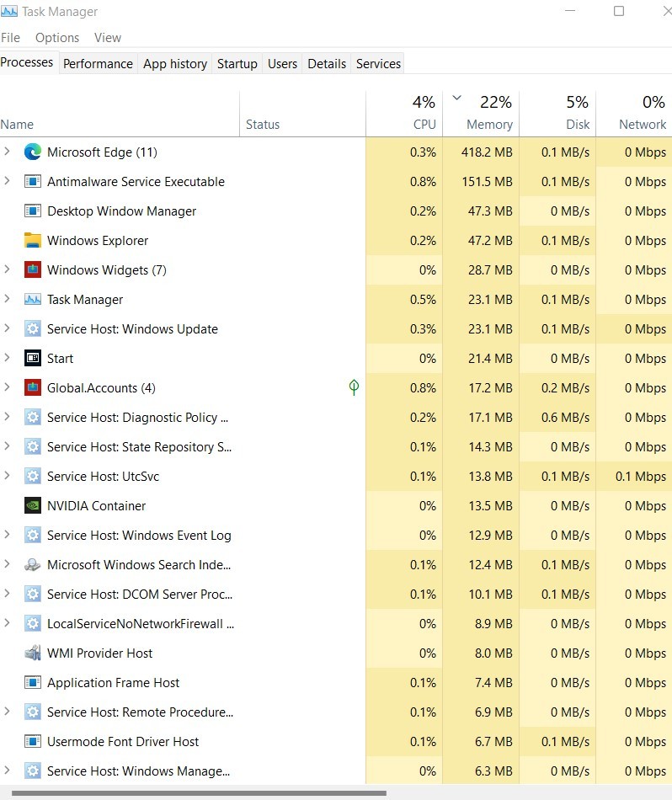Screen dimensions: 672x800
Task: Click the Service Host: Remote Procedure gear icon
Action: click(33, 712)
